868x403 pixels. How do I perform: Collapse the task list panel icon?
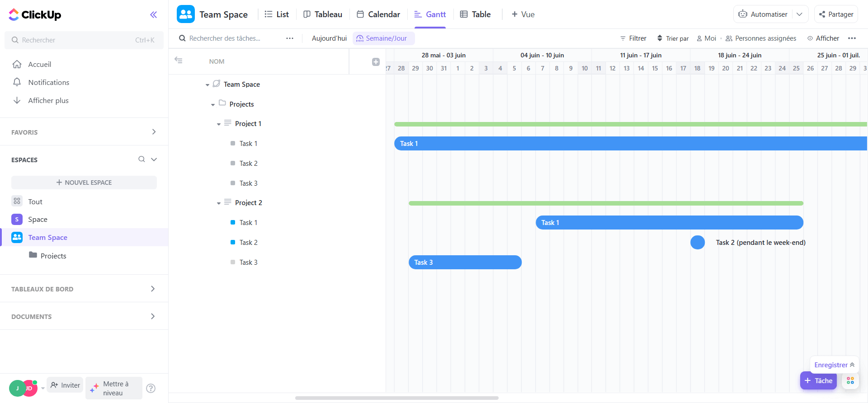pyautogui.click(x=179, y=60)
